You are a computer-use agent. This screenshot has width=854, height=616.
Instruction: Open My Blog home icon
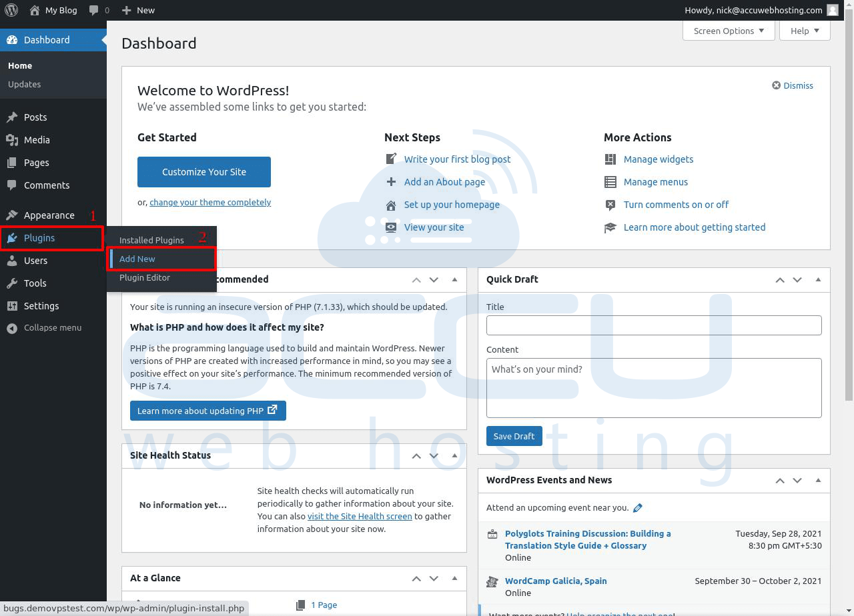[35, 10]
